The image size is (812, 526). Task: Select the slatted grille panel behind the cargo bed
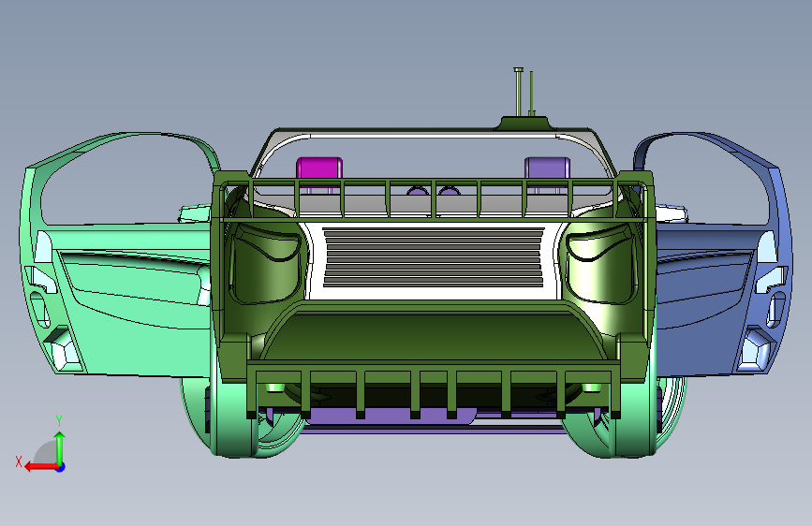tap(433, 257)
